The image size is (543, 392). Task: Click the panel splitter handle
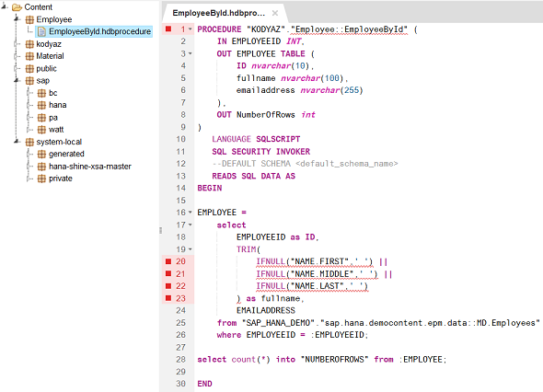[x=161, y=230]
